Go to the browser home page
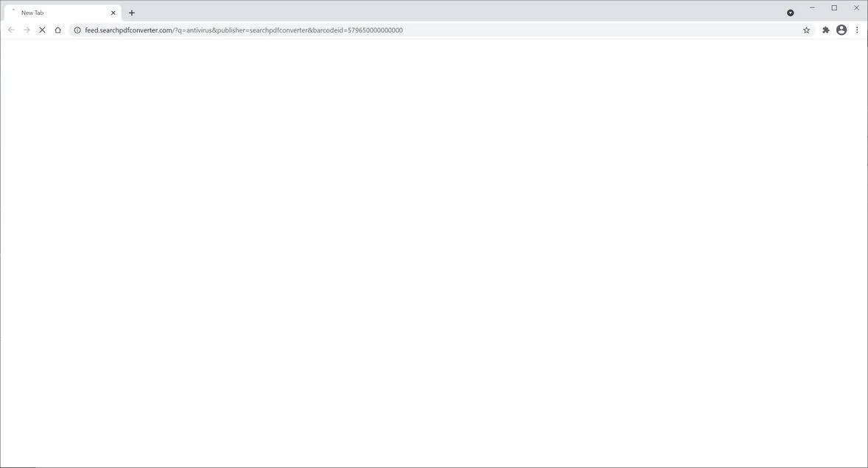The image size is (868, 468). tap(57, 30)
